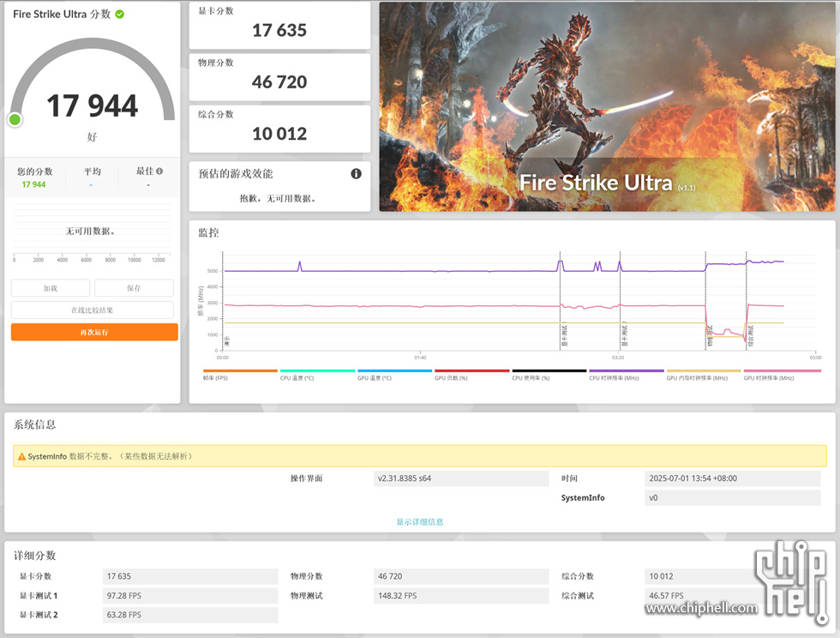This screenshot has height=638, width=840.
Task: Click the 物理测试 marker line in the monitoring chart
Action: [705, 301]
